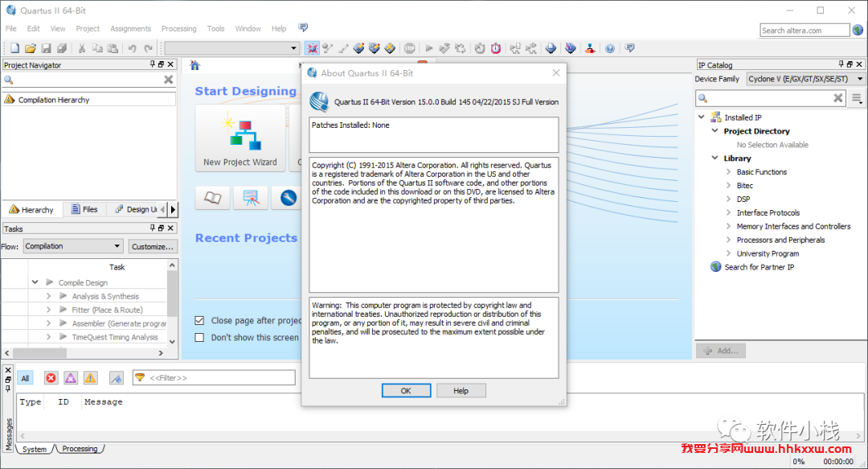The width and height of the screenshot is (868, 469).
Task: Click the Copy toolbar icon
Action: tap(97, 49)
